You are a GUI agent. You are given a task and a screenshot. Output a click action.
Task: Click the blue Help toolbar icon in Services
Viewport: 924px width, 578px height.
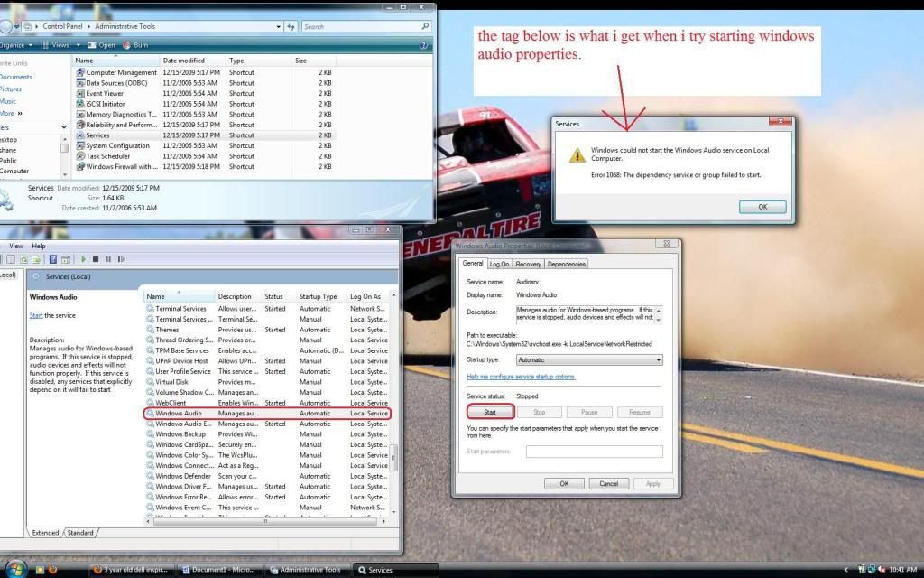coord(53,259)
